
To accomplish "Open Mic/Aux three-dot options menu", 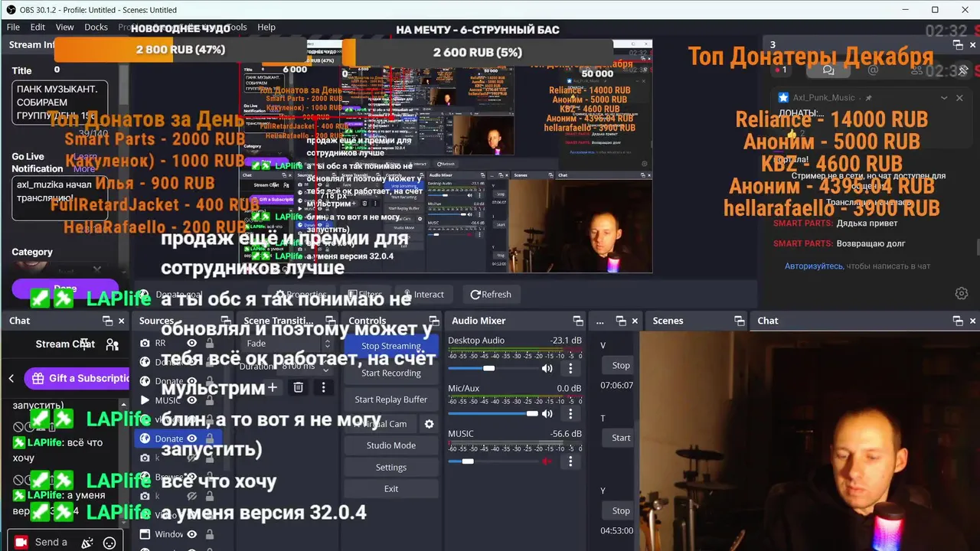I will tap(570, 414).
